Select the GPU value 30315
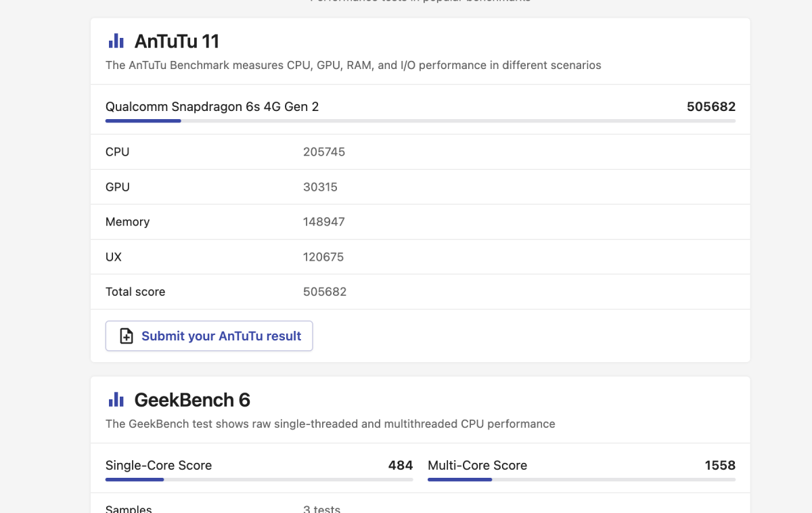 click(320, 187)
